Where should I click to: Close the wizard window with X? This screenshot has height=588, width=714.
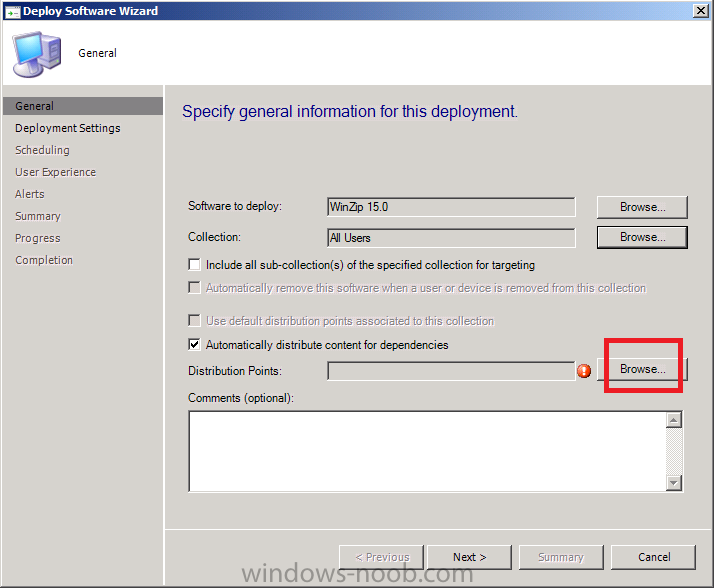(x=700, y=11)
